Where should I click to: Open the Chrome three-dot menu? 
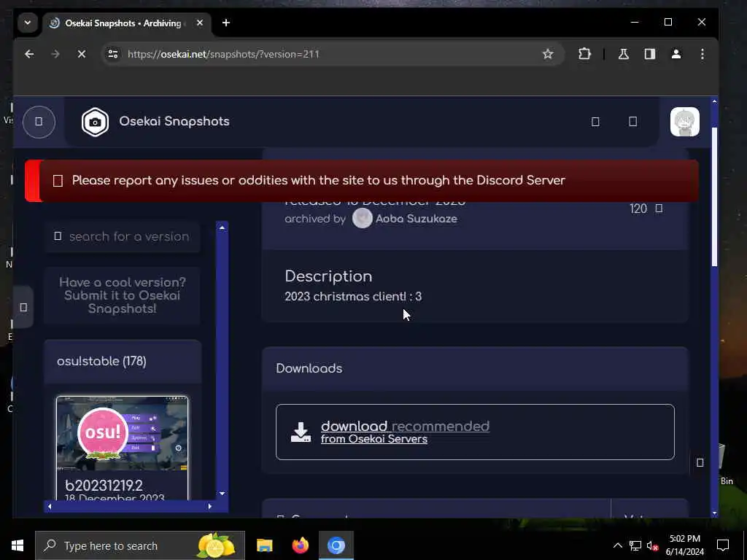tap(703, 54)
